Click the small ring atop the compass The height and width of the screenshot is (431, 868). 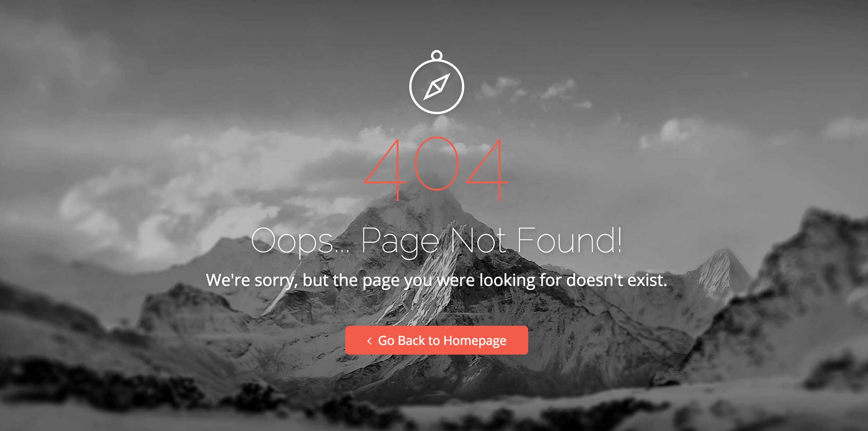(436, 56)
